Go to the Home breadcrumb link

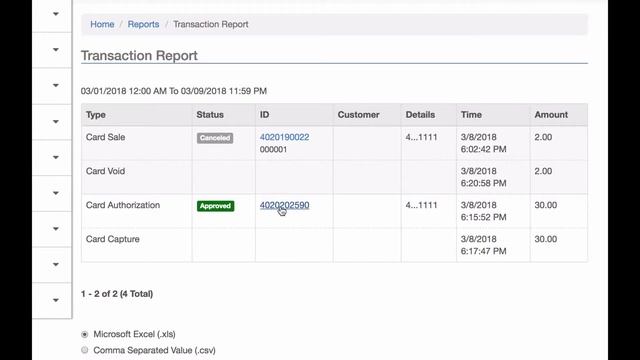[x=102, y=24]
